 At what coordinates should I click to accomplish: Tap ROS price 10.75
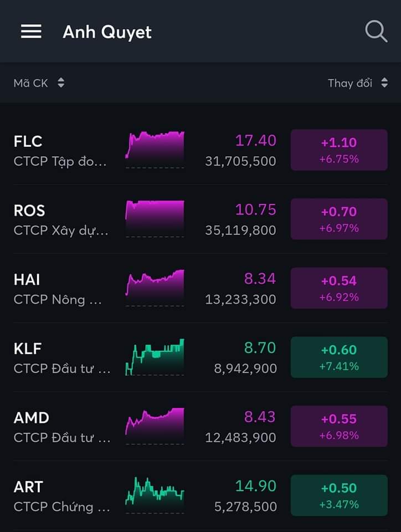click(255, 210)
